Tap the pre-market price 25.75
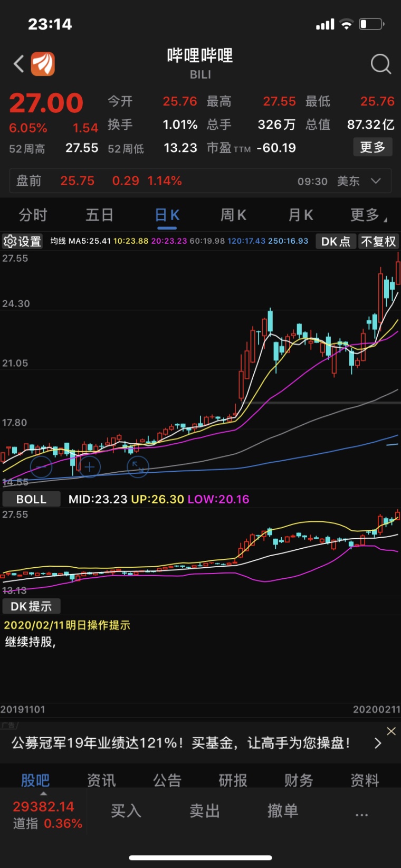 [77, 181]
